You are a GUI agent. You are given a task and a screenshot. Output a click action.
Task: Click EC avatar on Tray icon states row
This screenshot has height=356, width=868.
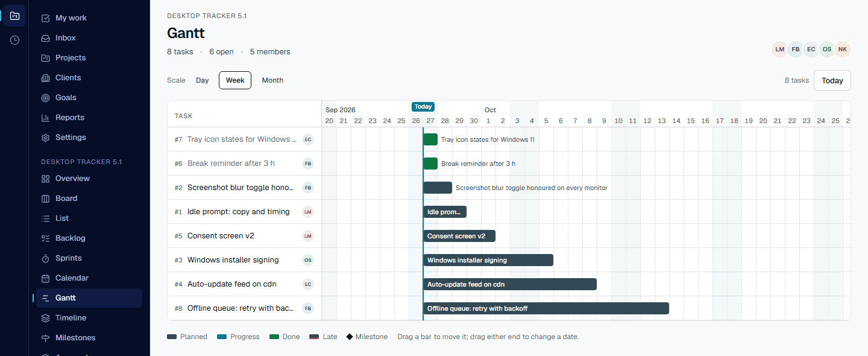tap(308, 139)
